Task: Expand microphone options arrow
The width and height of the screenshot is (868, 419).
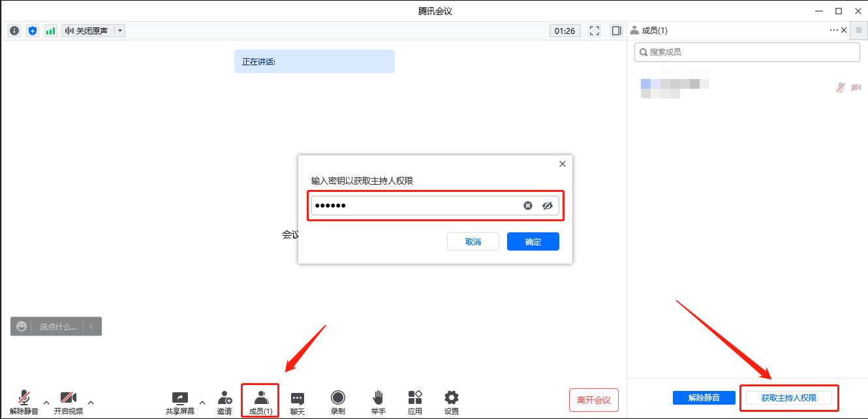Action: point(46,402)
